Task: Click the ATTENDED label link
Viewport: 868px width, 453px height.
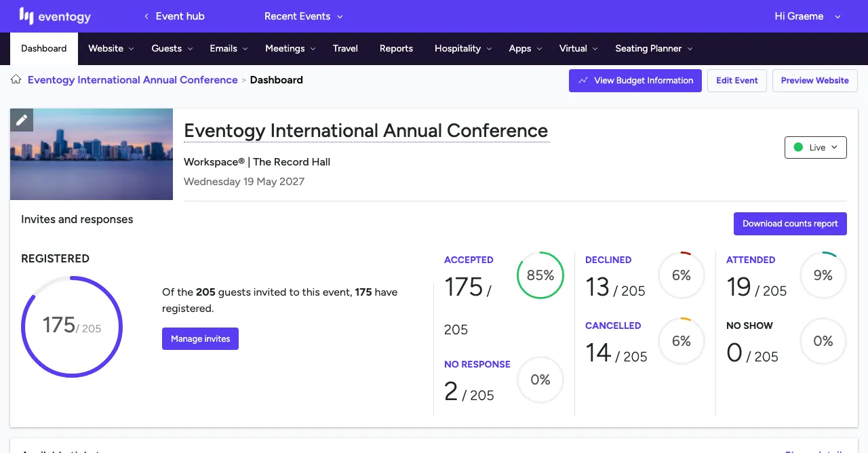Action: click(x=751, y=260)
